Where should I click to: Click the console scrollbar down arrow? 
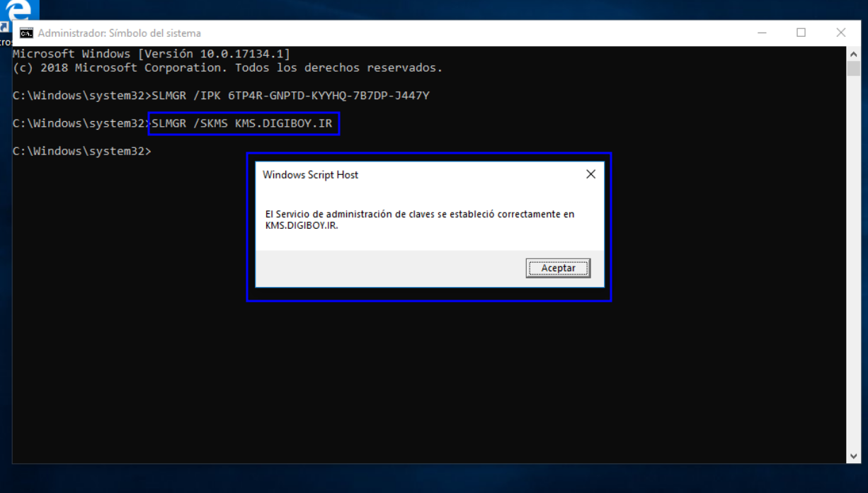(x=853, y=456)
